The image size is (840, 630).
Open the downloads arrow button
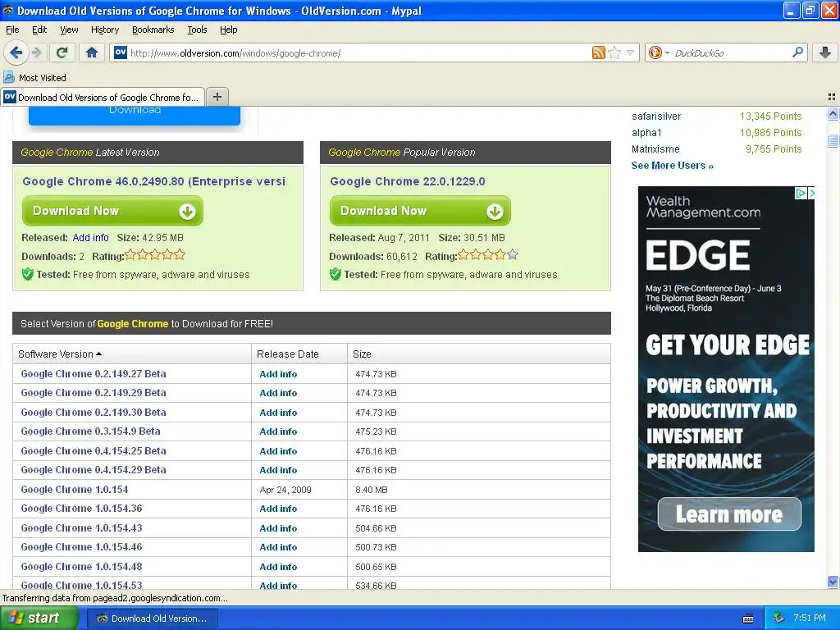(825, 52)
